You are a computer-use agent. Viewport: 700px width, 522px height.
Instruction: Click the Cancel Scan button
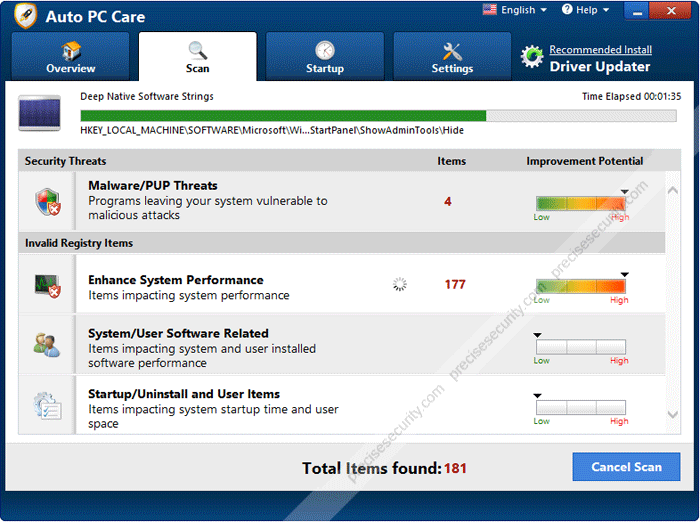coord(626,467)
